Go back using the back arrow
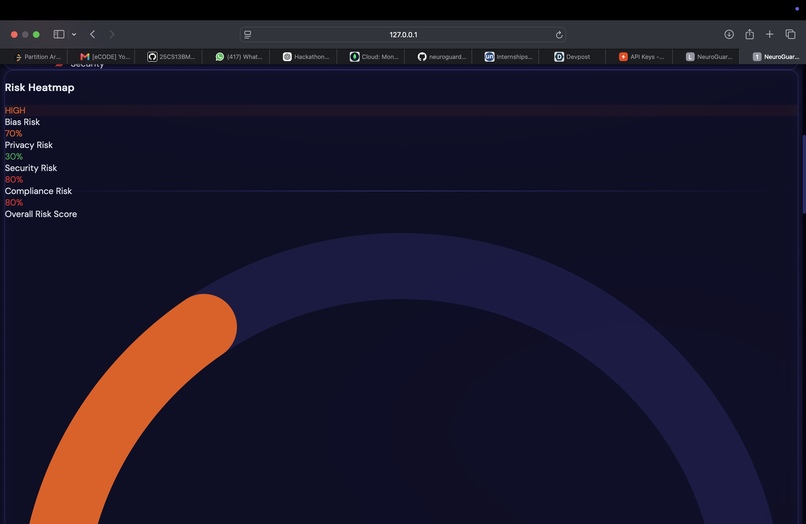Screen dimensions: 806x524 (x=93, y=34)
